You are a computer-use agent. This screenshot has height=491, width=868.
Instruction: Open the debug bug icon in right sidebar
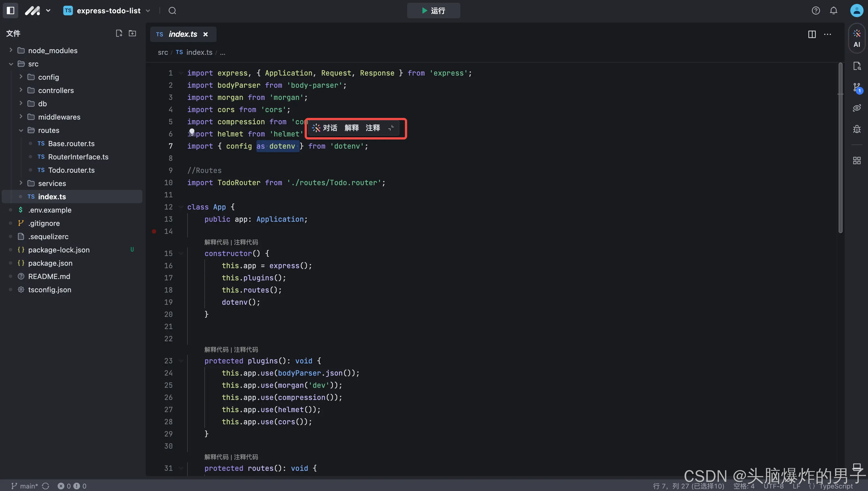(x=857, y=129)
